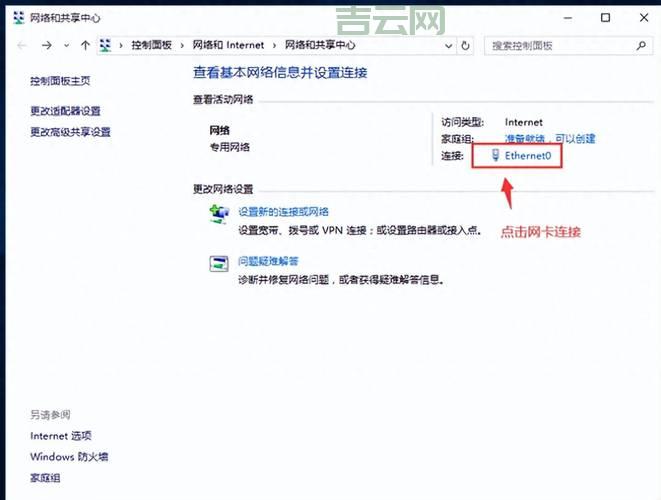Click the troubleshoot problems icon

pyautogui.click(x=219, y=264)
